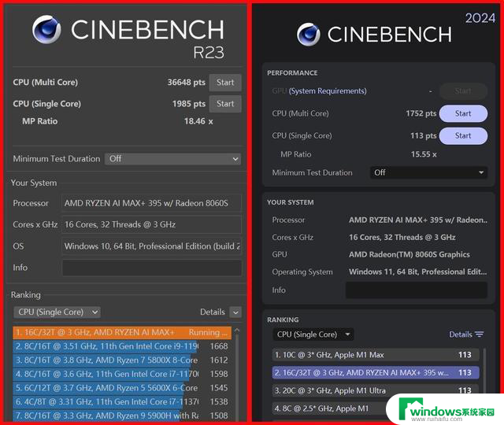Start the R23 CPU Single Core test
The height and width of the screenshot is (425, 504).
225,104
